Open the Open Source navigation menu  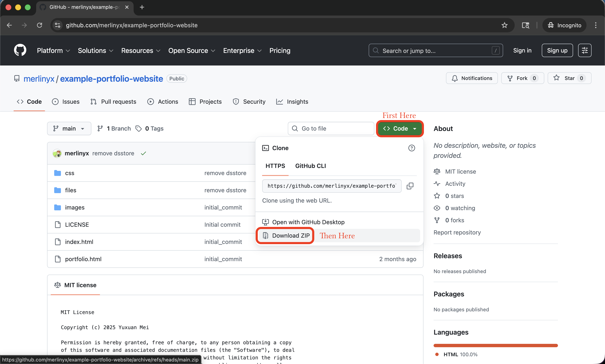[192, 51]
